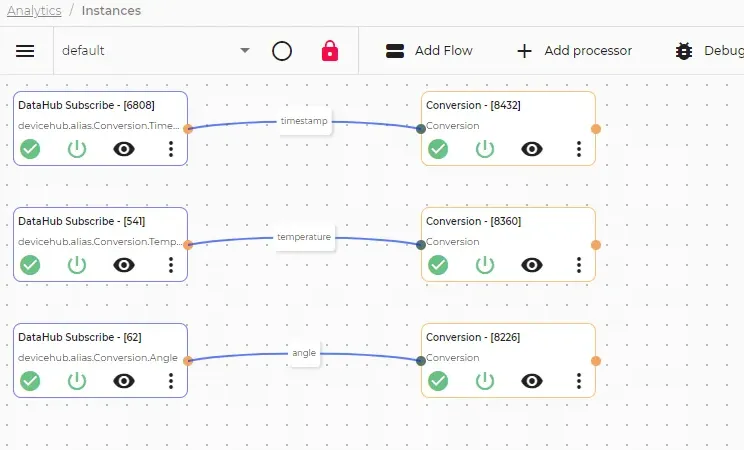This screenshot has width=744, height=450.
Task: Toggle power on Conversion [8360]
Action: [x=485, y=265]
